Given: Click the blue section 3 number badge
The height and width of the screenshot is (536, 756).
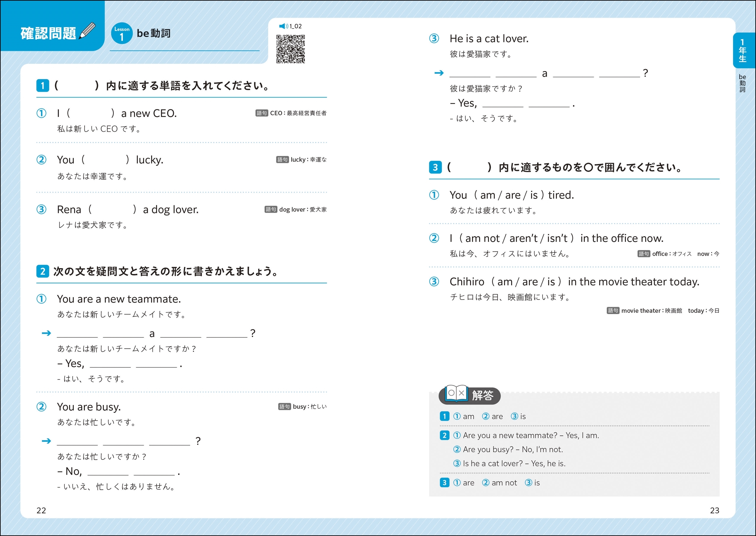Looking at the screenshot, I should 435,167.
